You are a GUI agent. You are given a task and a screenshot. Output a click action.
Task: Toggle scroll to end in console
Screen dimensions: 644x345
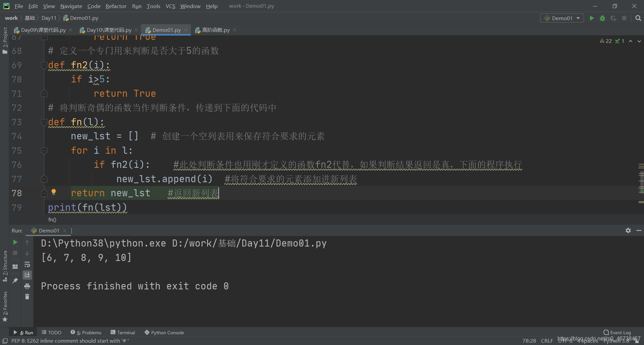coord(27,275)
